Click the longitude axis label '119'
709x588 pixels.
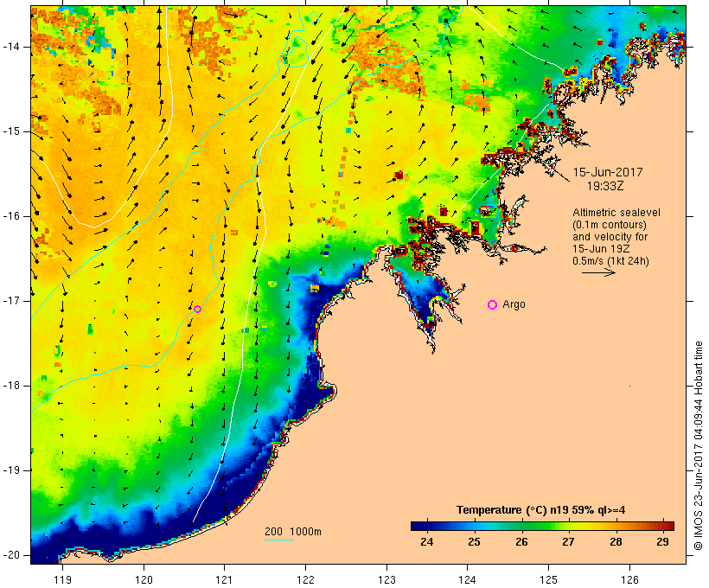62,579
